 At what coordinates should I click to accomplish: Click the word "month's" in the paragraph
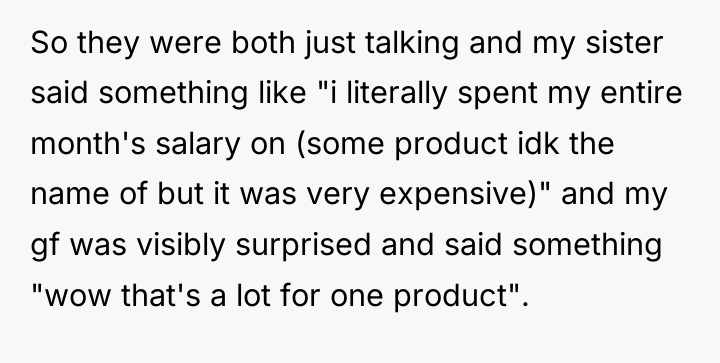[x=88, y=143]
